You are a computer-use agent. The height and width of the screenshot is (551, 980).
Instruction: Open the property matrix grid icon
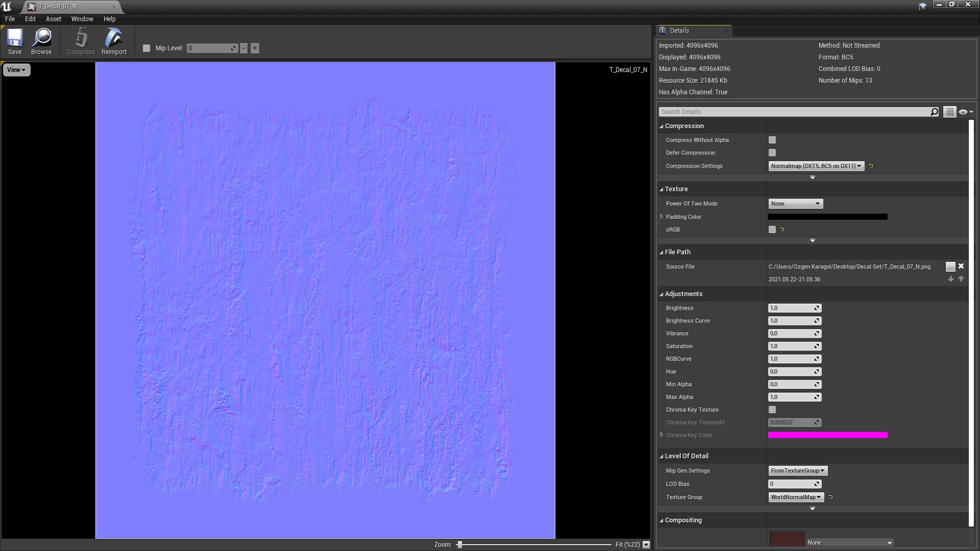pos(949,112)
